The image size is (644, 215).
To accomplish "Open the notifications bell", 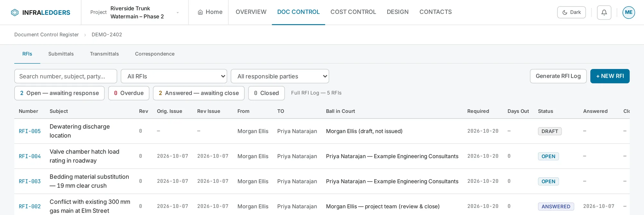I will (x=604, y=13).
